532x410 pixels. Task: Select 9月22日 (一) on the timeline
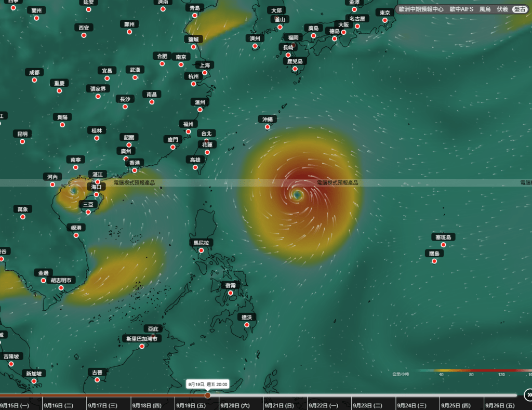pyautogui.click(x=323, y=405)
